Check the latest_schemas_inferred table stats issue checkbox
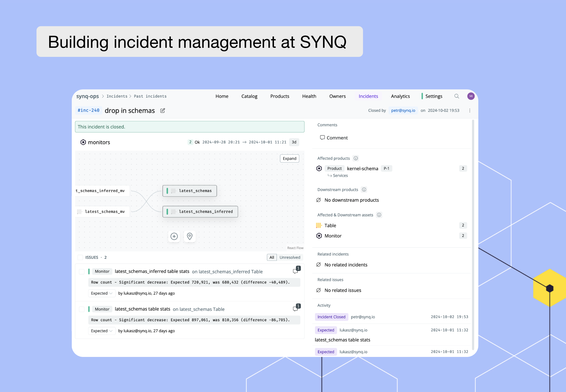The width and height of the screenshot is (566, 392). click(82, 272)
